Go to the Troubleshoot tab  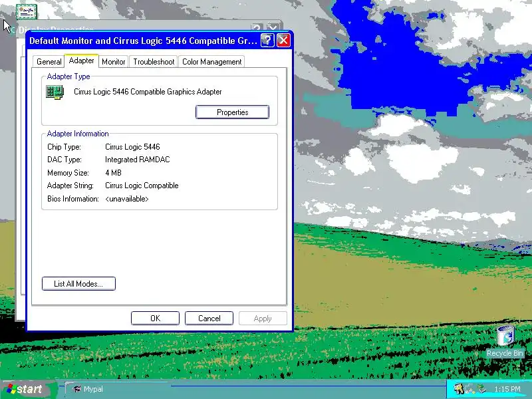tap(154, 62)
